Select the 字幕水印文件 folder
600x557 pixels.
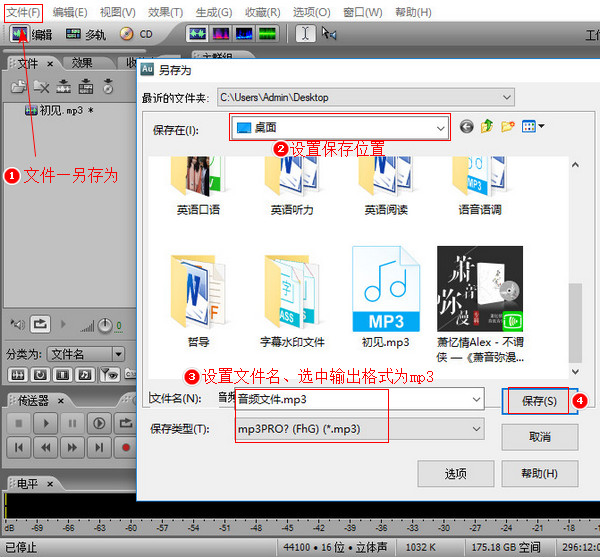(x=292, y=300)
